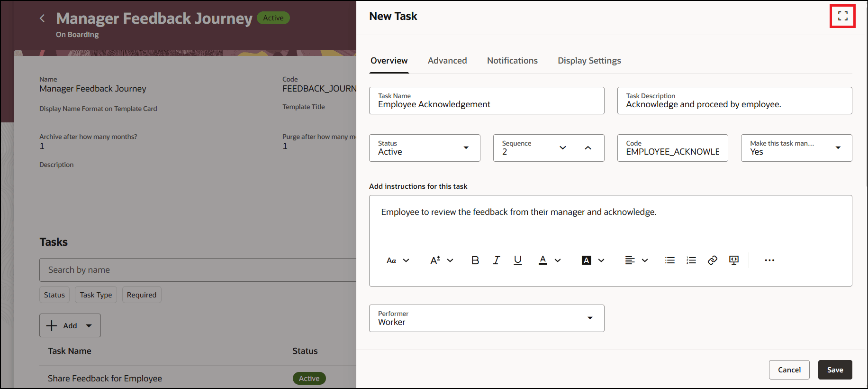The width and height of the screenshot is (868, 389).
Task: Insert a bulleted list in instructions
Action: pos(670,260)
